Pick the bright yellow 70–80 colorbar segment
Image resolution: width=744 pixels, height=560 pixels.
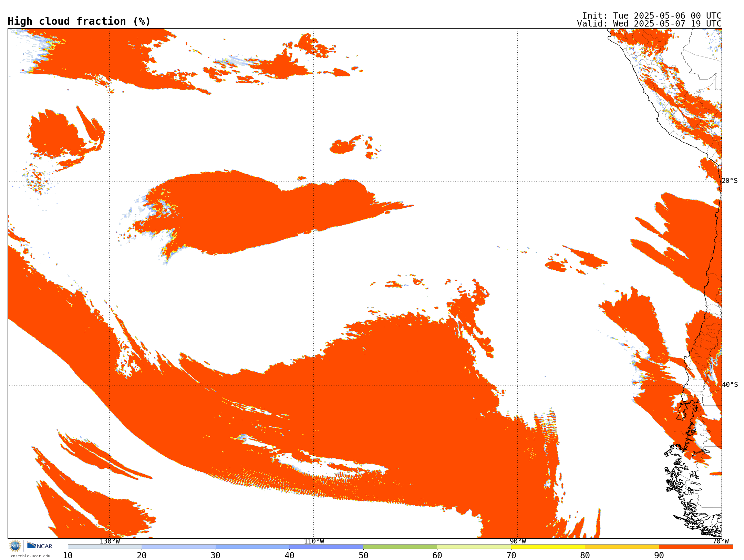tap(548, 547)
